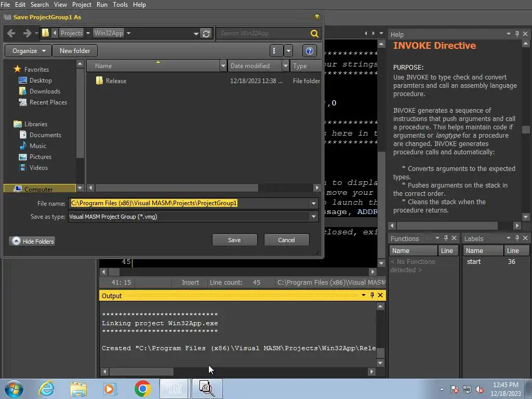Open Internet Explorer from the taskbar
Viewport: 532px width, 399px height.
pyautogui.click(x=46, y=389)
